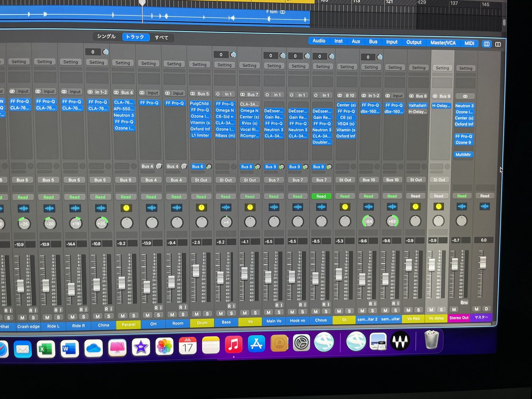
Task: Open PuigChild plugin on Drum channel
Action: click(200, 104)
